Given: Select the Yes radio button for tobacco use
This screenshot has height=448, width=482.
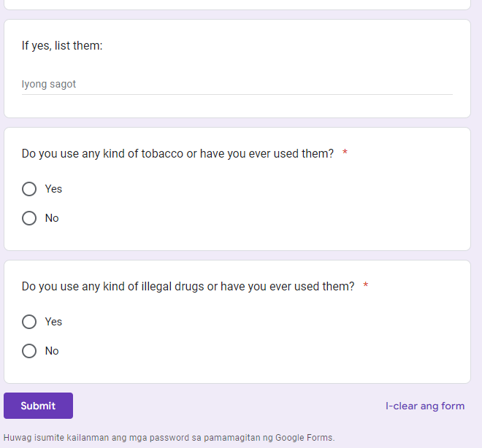Looking at the screenshot, I should [x=29, y=189].
